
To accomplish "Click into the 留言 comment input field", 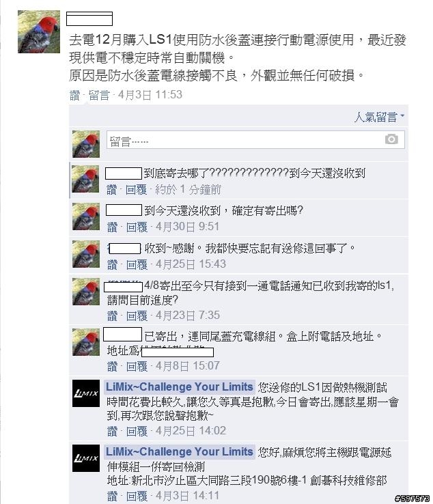I will [255, 140].
